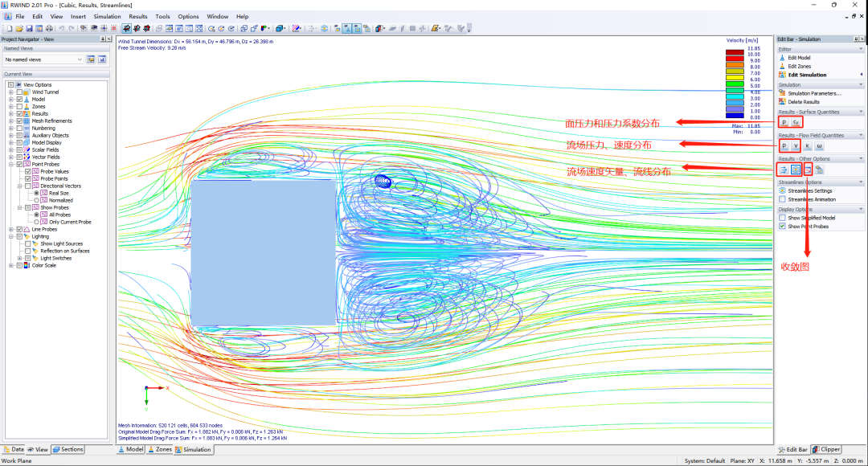Open the Results menu

138,17
